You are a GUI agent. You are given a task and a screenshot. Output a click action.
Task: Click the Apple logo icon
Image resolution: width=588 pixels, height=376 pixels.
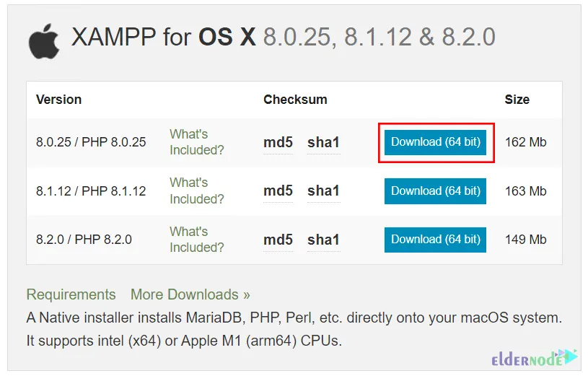(x=44, y=41)
